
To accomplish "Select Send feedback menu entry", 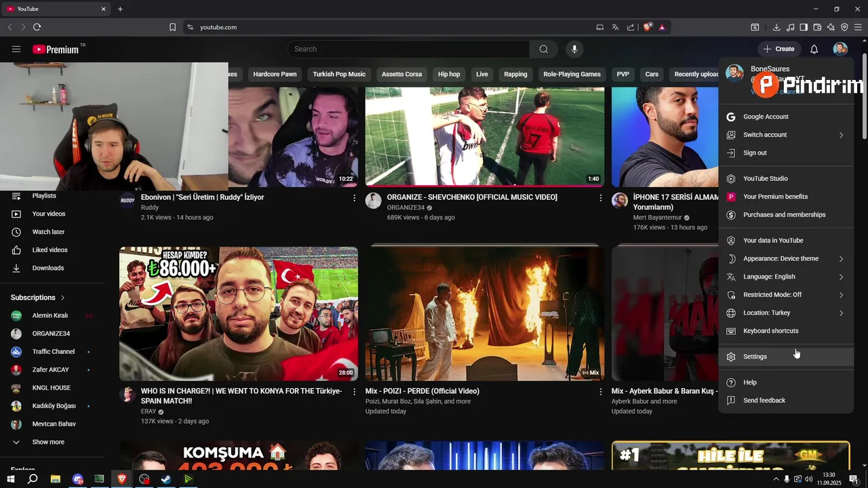I will pos(786,401).
